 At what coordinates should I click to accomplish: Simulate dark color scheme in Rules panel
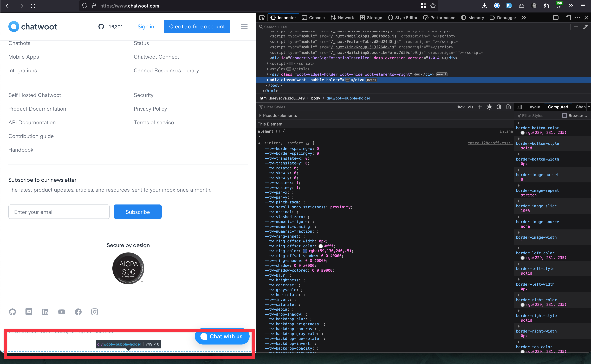499,107
